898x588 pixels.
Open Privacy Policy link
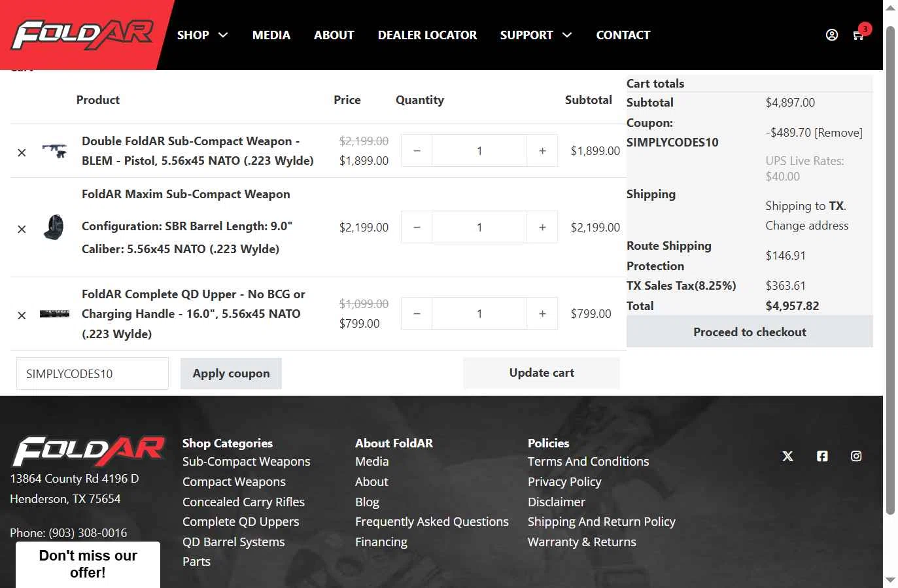coord(564,482)
